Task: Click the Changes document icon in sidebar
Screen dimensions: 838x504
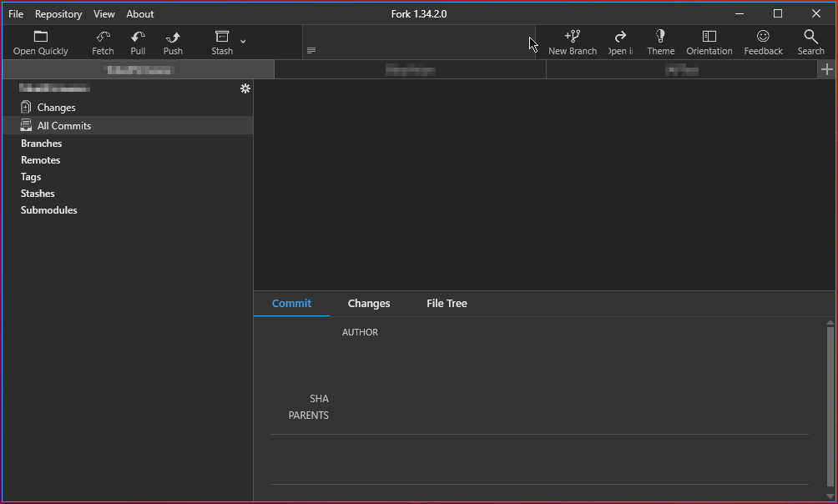Action: 26,107
